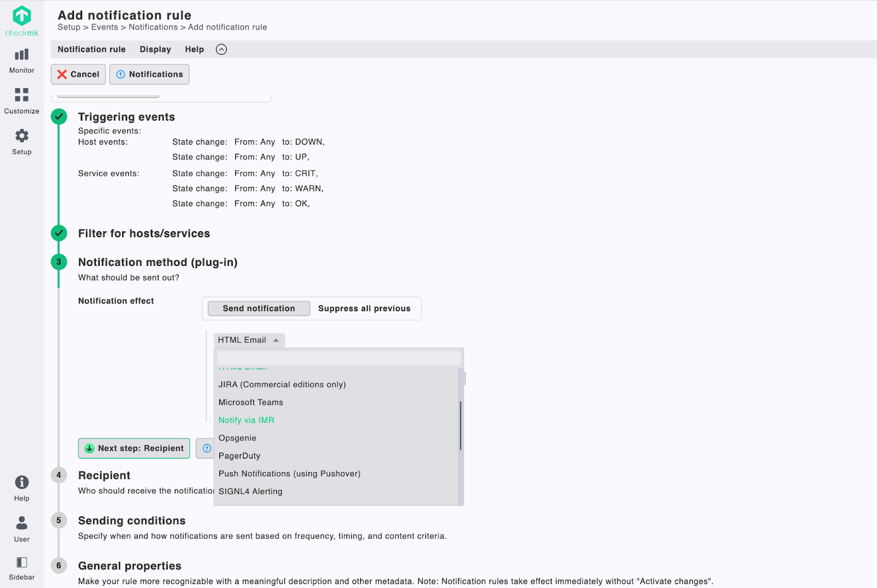This screenshot has height=588, width=877.
Task: Click step 4 Recipient circle
Action: [59, 475]
